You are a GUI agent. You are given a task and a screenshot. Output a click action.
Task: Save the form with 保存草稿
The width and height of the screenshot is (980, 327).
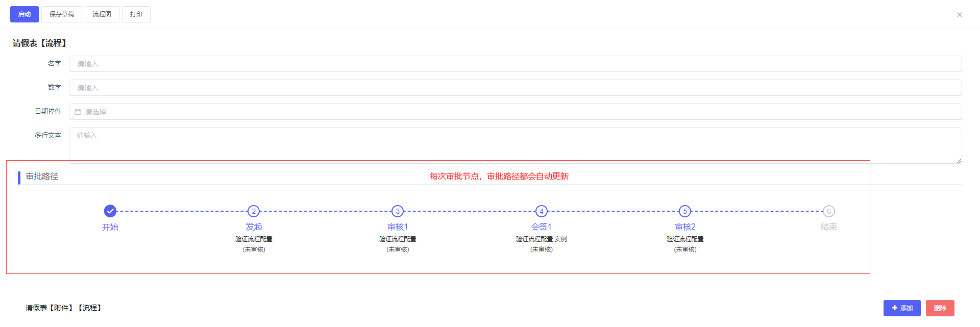(61, 14)
